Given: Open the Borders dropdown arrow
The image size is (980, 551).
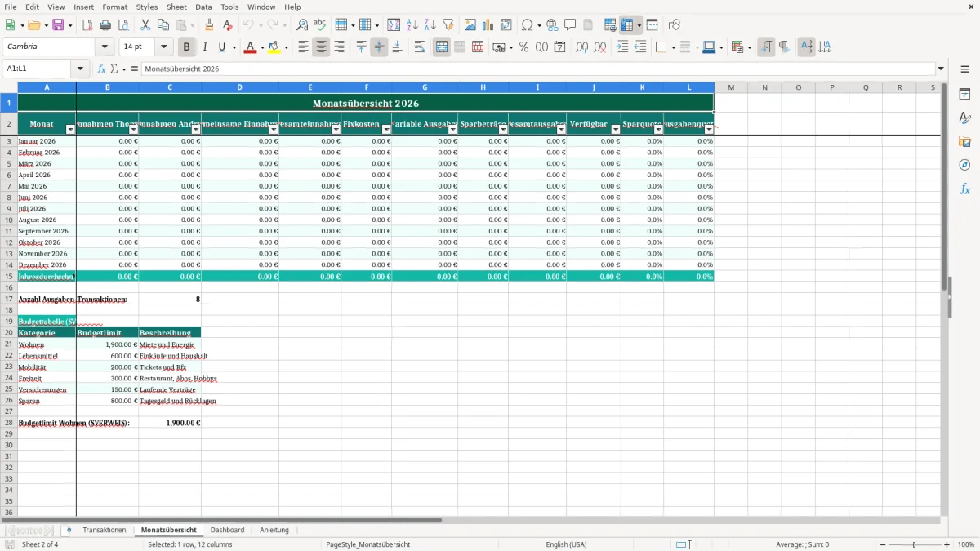Looking at the screenshot, I should pos(672,47).
